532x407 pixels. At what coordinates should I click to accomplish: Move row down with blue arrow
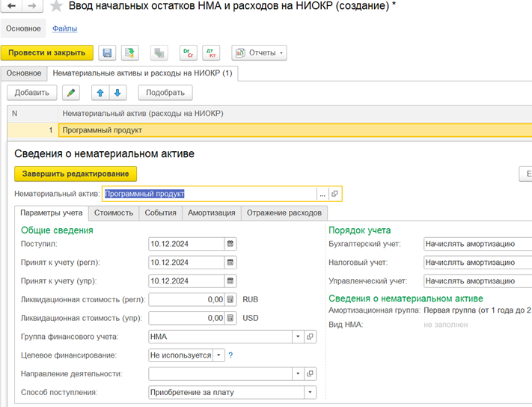coord(117,93)
